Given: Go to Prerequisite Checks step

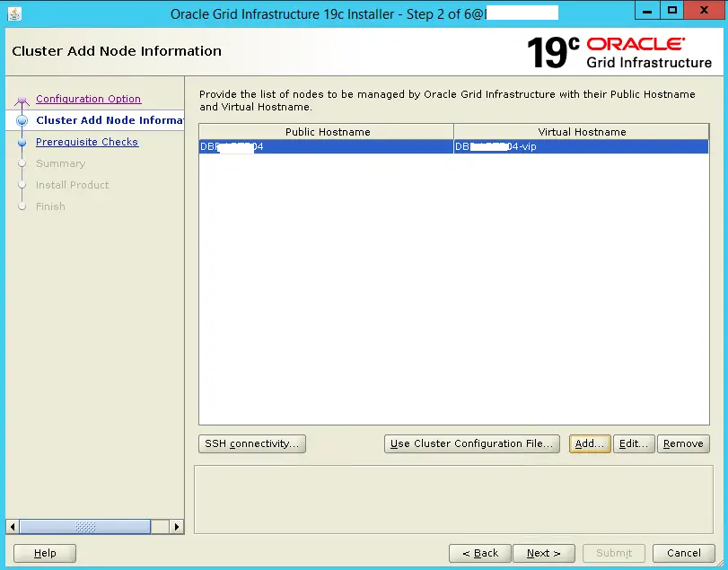Looking at the screenshot, I should 87,142.
